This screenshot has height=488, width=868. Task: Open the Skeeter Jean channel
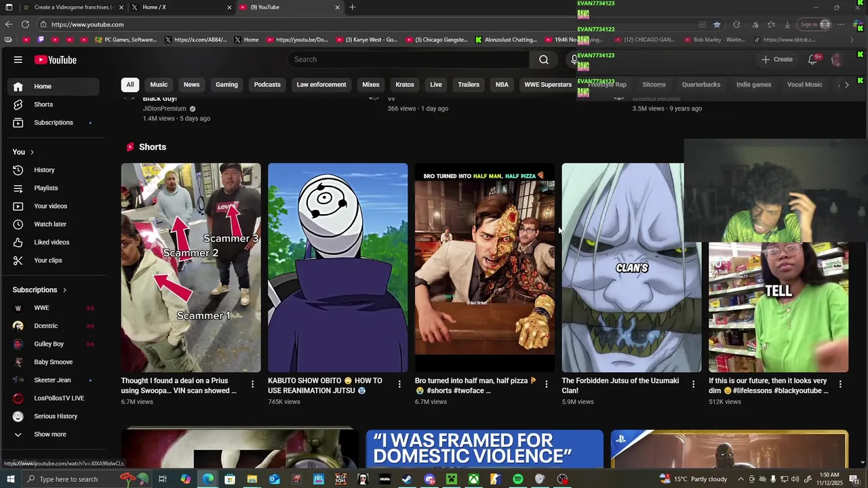point(53,380)
